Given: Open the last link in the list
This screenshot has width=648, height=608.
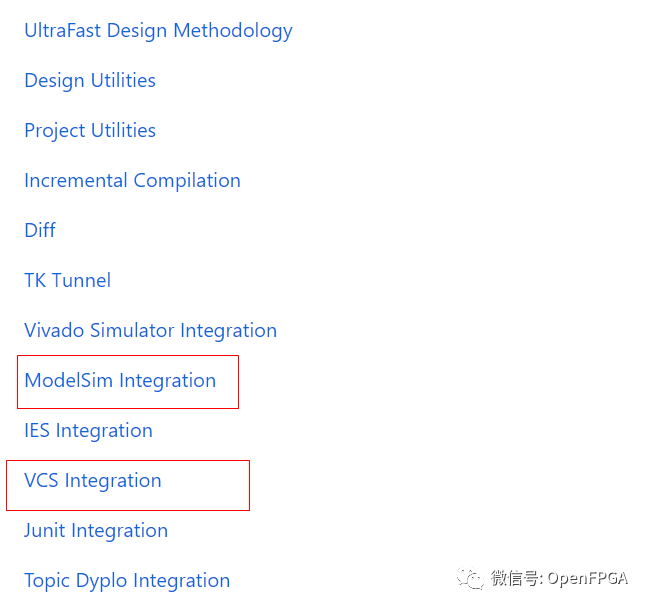Looking at the screenshot, I should pos(127,580).
